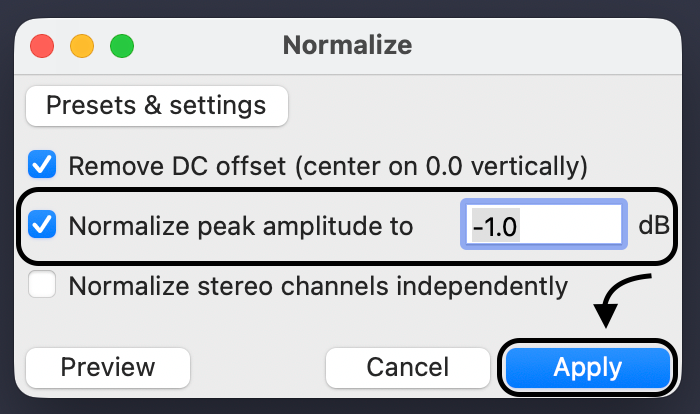Image resolution: width=700 pixels, height=414 pixels.
Task: Open the Presets & settings menu
Action: (156, 105)
